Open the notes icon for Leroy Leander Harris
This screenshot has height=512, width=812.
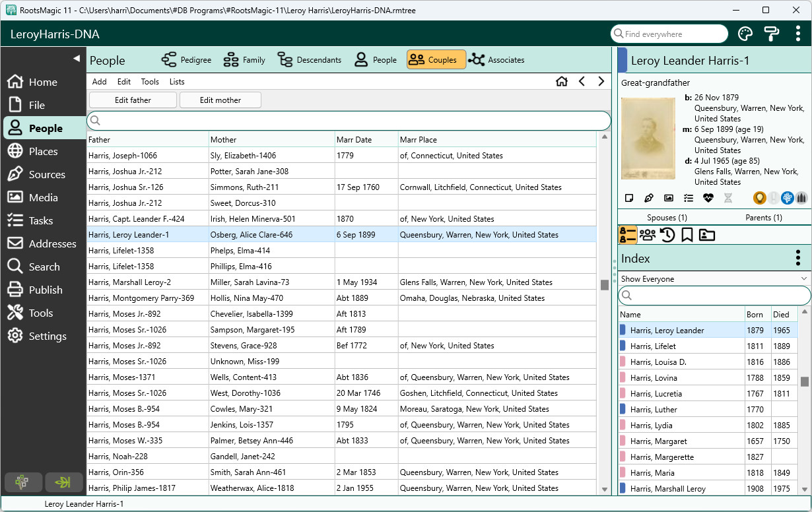point(629,198)
